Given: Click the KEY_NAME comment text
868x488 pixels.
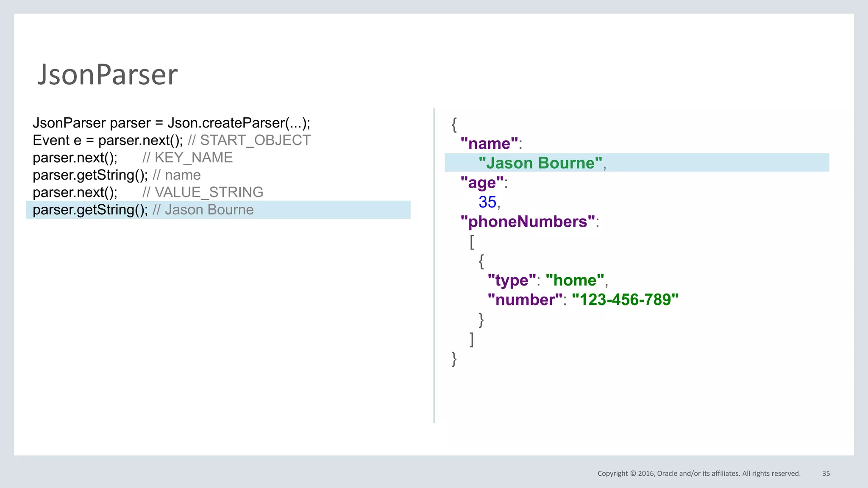Looking at the screenshot, I should pyautogui.click(x=193, y=158).
